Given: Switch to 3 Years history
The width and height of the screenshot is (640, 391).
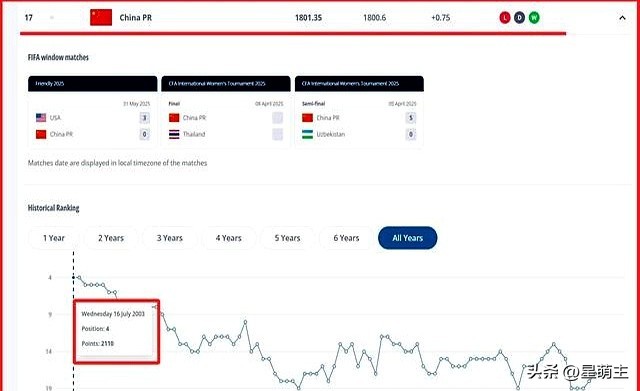Looking at the screenshot, I should point(170,238).
